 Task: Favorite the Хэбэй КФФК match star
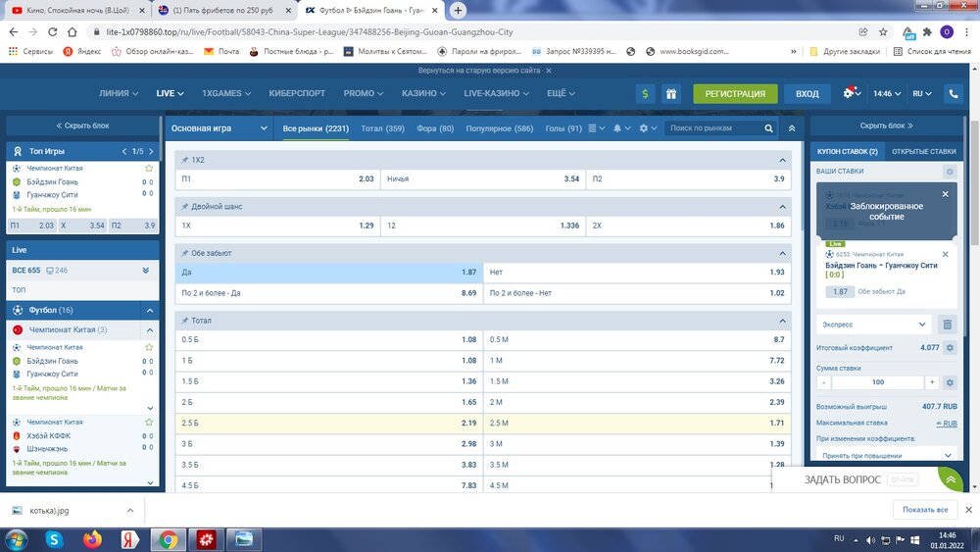click(x=149, y=423)
